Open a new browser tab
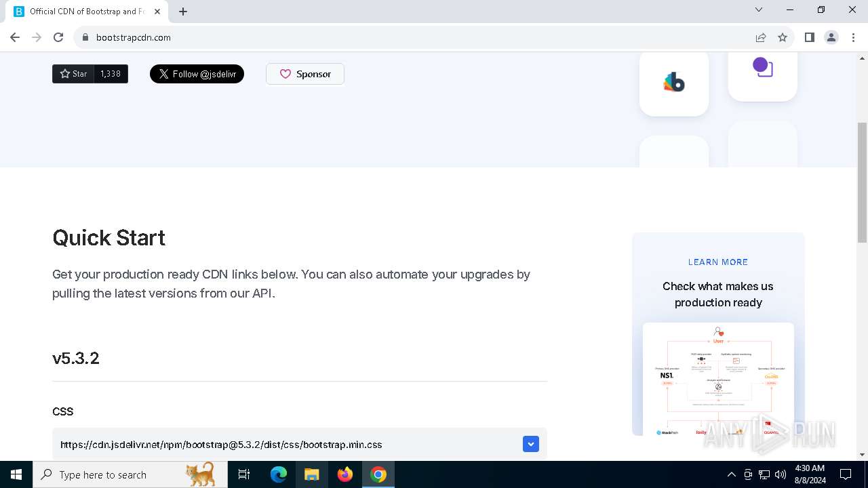Viewport: 868px width, 488px height. pos(183,12)
